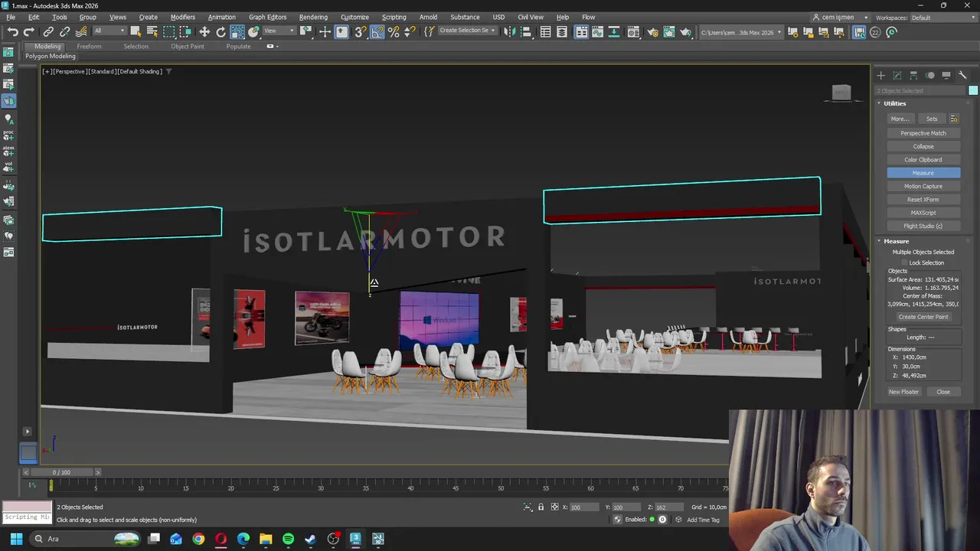
Task: Click the More... utilities button
Action: pyautogui.click(x=900, y=119)
